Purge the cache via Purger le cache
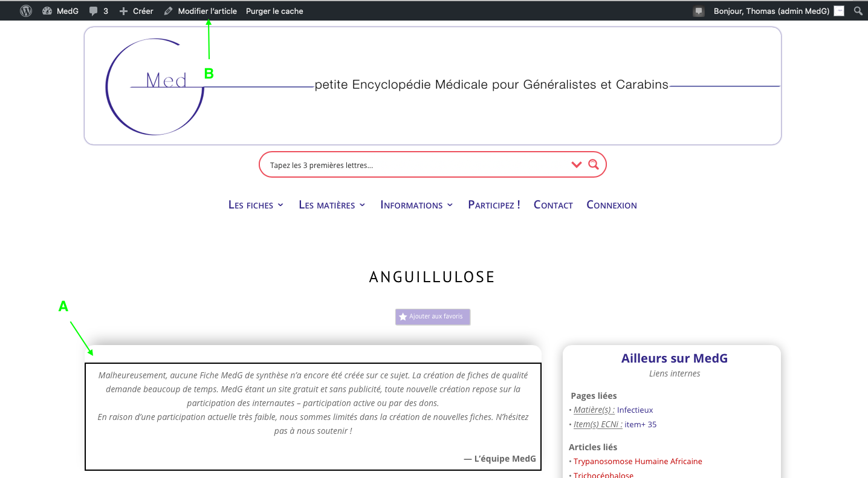The image size is (868, 478). [274, 11]
